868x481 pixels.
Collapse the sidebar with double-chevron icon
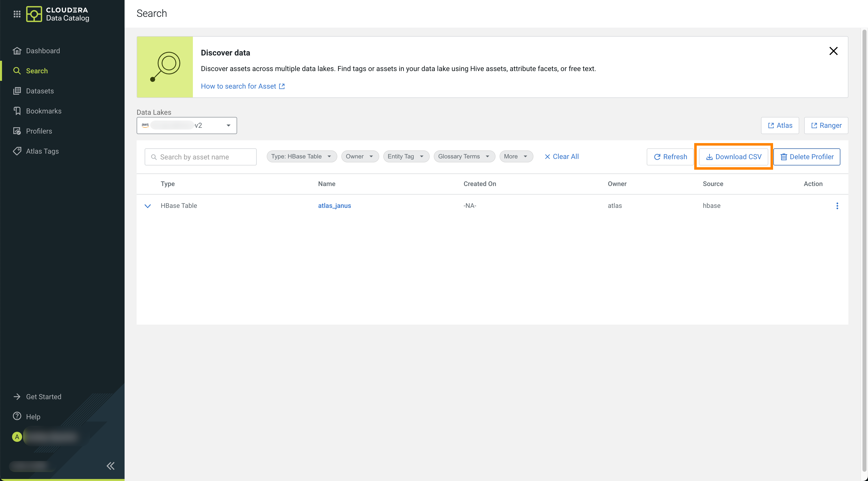pyautogui.click(x=111, y=466)
